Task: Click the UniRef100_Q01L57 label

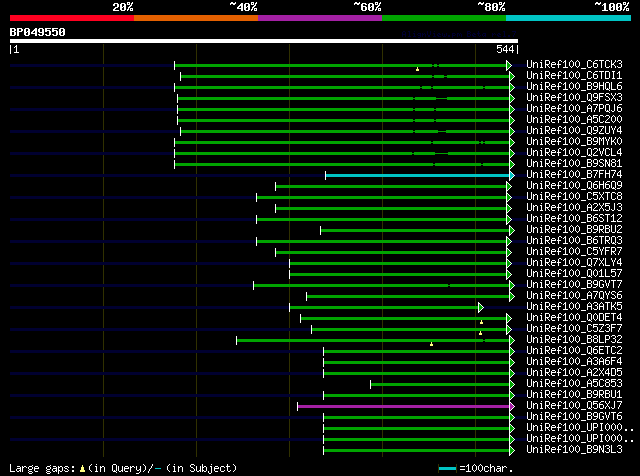Action: (574, 274)
